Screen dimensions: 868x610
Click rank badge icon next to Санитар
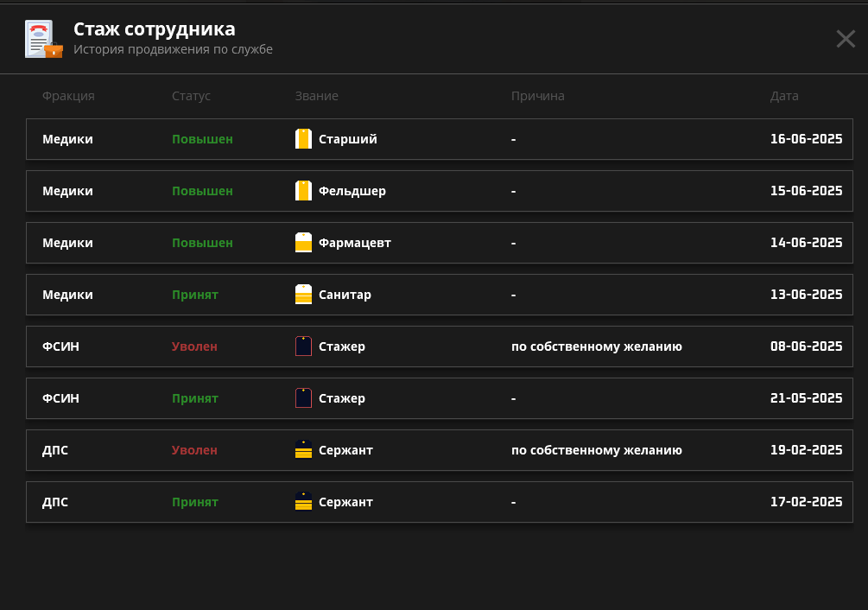tap(303, 295)
